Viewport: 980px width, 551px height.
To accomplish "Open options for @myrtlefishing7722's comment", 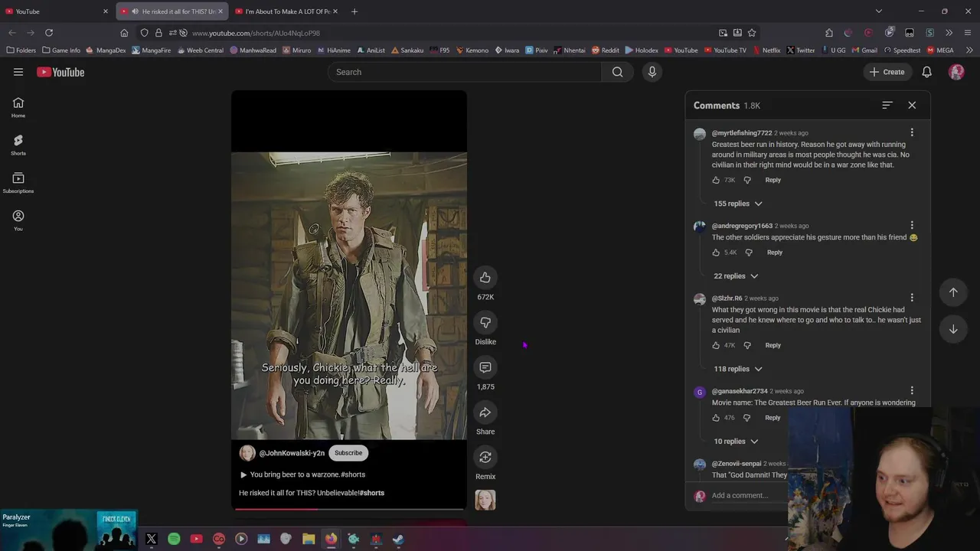I will [x=912, y=132].
